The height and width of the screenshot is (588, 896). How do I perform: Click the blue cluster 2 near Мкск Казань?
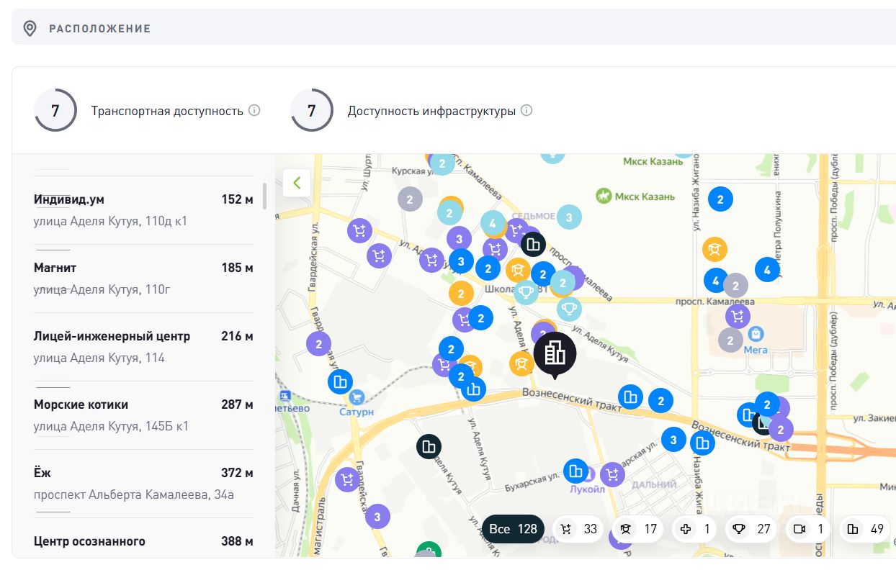click(x=720, y=199)
